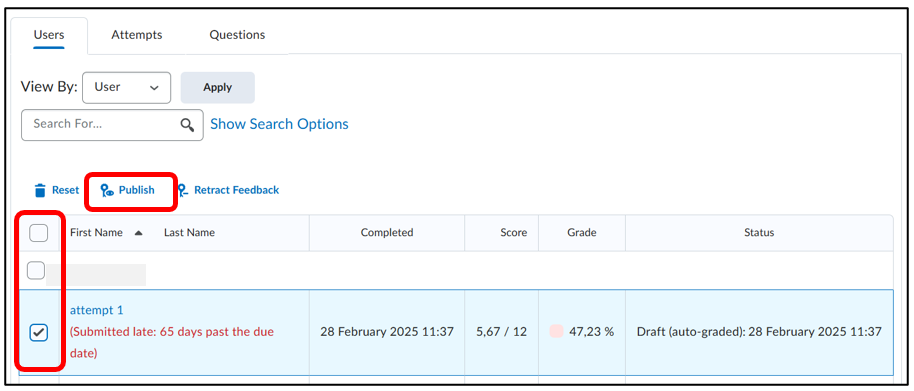Click the Publish button label
The image size is (914, 391).
(136, 190)
